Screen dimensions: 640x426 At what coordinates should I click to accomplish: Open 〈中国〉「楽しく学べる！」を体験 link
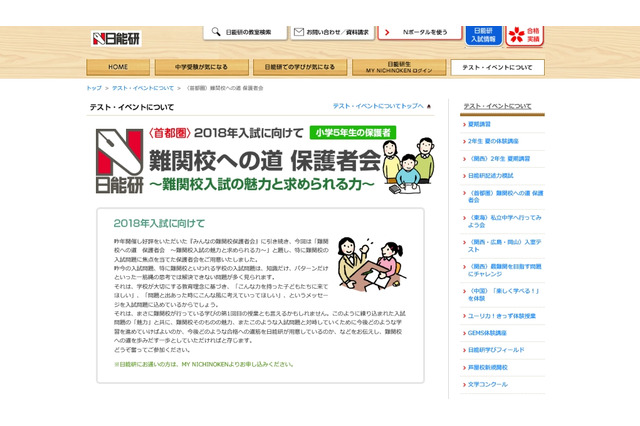pos(504,295)
